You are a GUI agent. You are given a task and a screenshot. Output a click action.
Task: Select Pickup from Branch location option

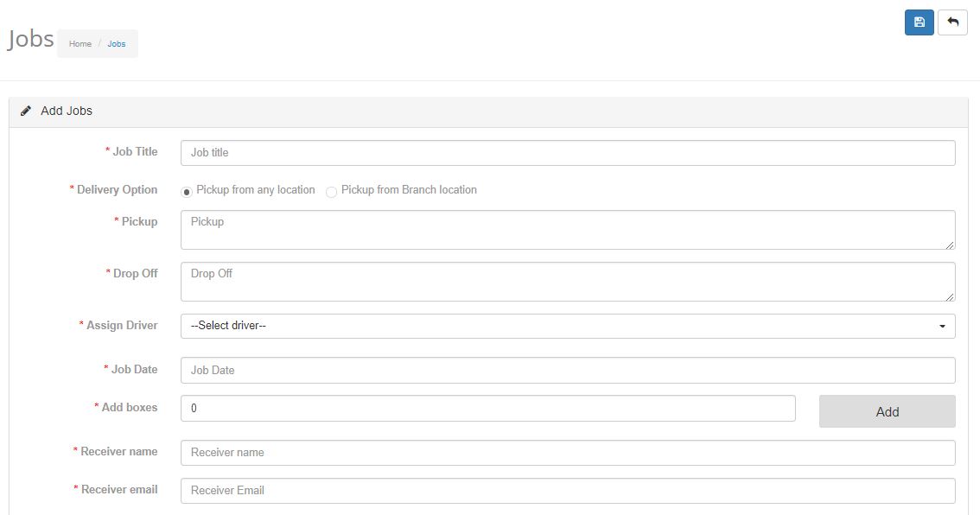[x=331, y=192]
